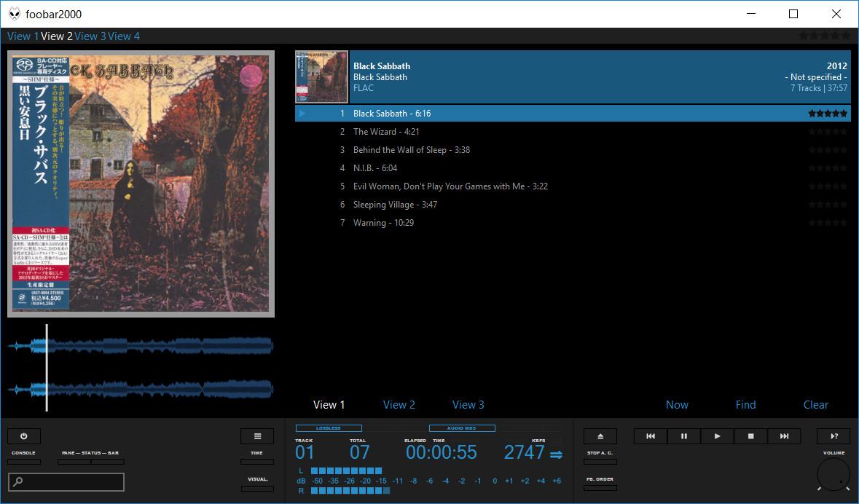The height and width of the screenshot is (504, 859).
Task: Click the power button icon
Action: coord(23,436)
